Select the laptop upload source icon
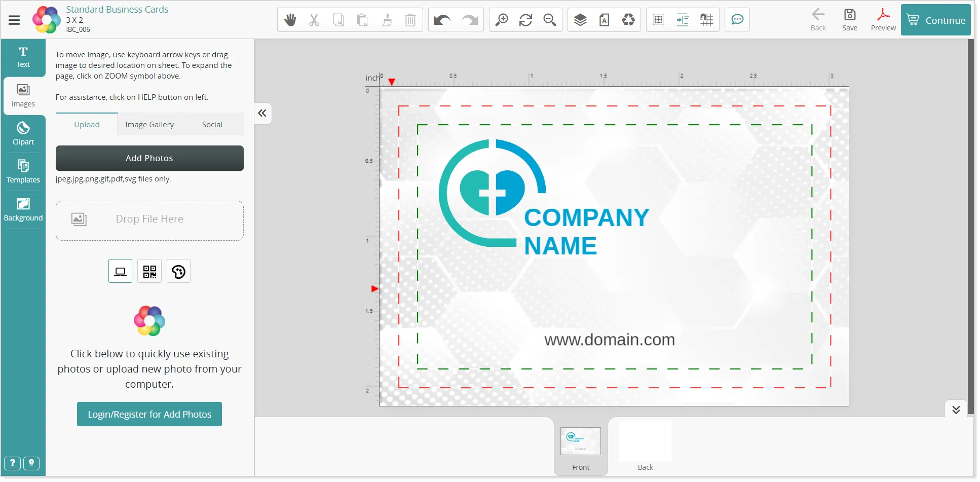The image size is (980, 482). pos(120,271)
